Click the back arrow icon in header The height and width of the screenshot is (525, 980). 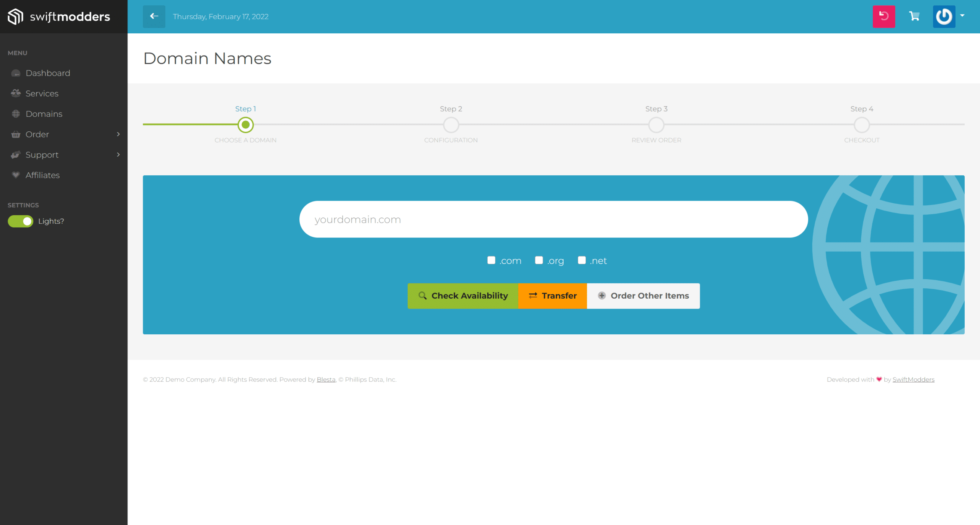(x=154, y=16)
